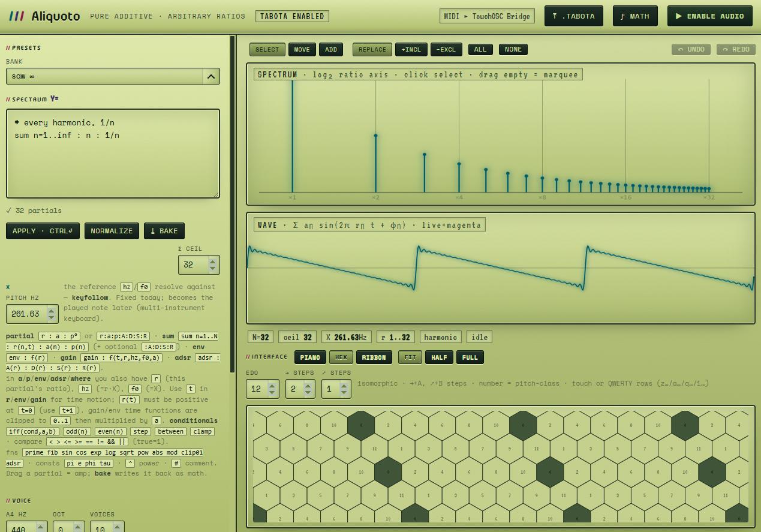This screenshot has width=761, height=532.
Task: Click the spectrum Y= formula icon
Action: 55,99
